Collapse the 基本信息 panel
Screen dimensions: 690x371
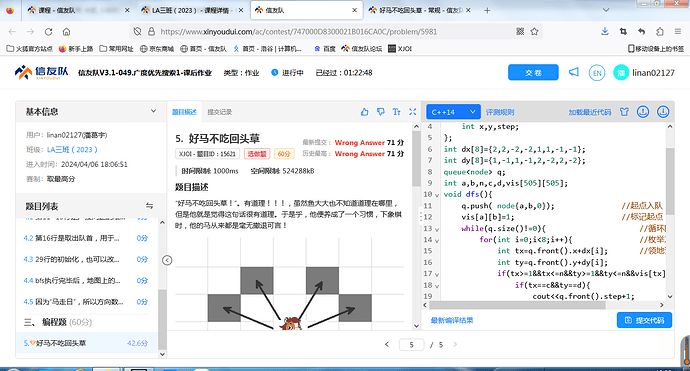coord(153,111)
